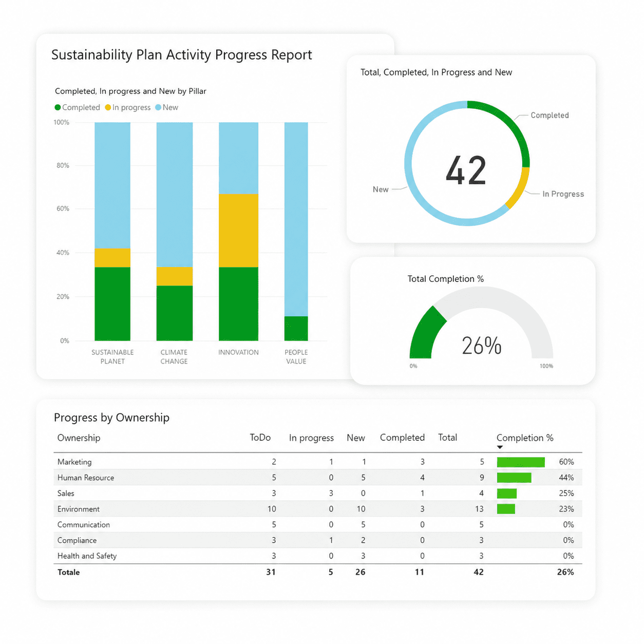Click the Completion % column header text
This screenshot has height=644, width=644.
tap(525, 438)
